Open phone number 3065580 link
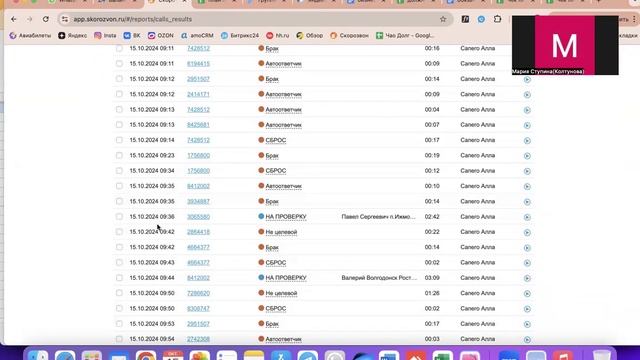The width and height of the screenshot is (640, 360). tap(198, 217)
